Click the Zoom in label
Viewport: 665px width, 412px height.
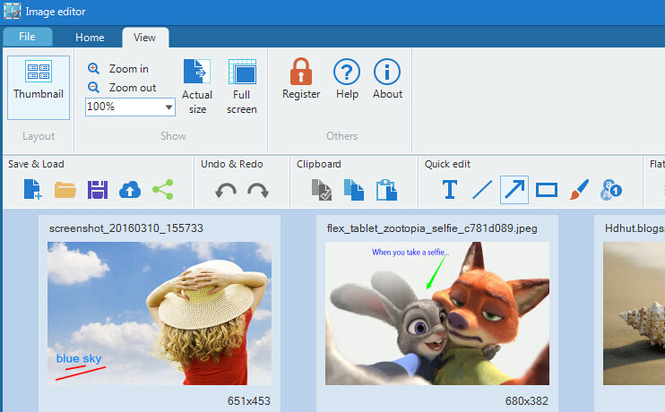tap(129, 69)
